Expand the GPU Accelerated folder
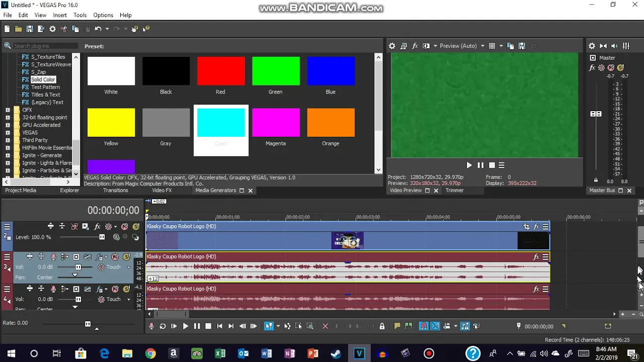 (x=8, y=125)
